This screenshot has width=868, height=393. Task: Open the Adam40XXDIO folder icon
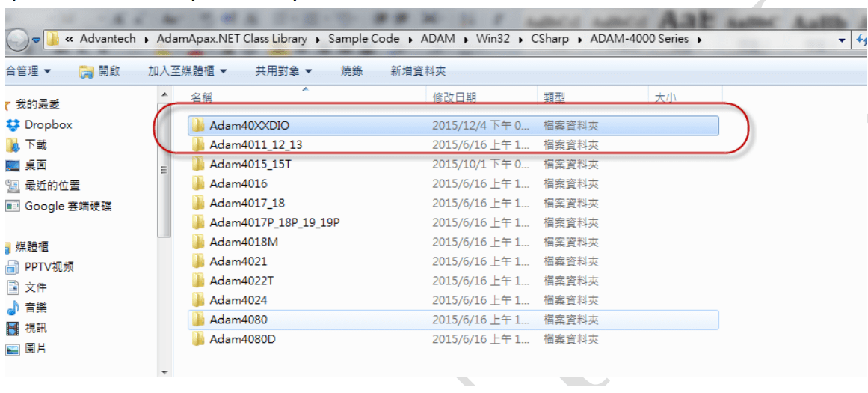198,126
